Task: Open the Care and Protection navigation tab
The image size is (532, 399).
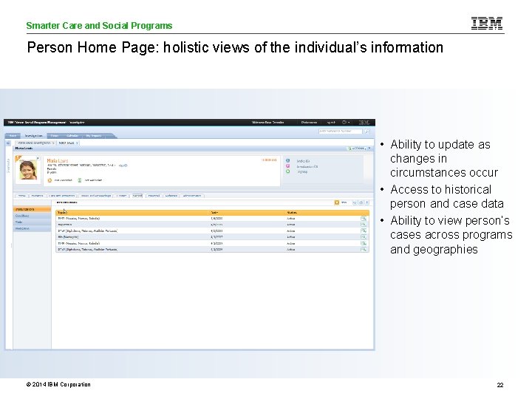Action: [x=62, y=196]
